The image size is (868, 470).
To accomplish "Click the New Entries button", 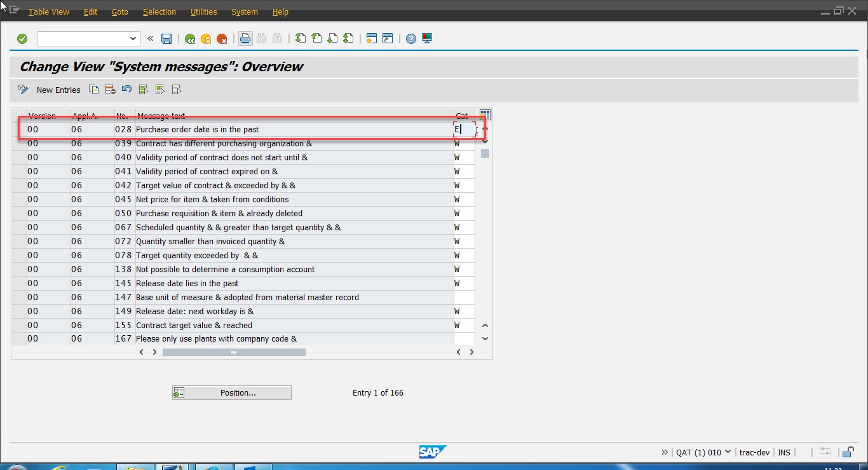I will [58, 90].
